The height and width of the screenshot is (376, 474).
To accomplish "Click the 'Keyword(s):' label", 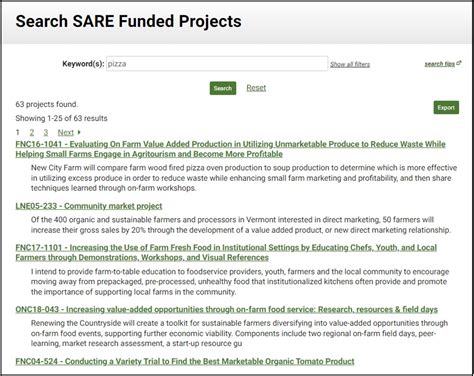I will pos(83,64).
